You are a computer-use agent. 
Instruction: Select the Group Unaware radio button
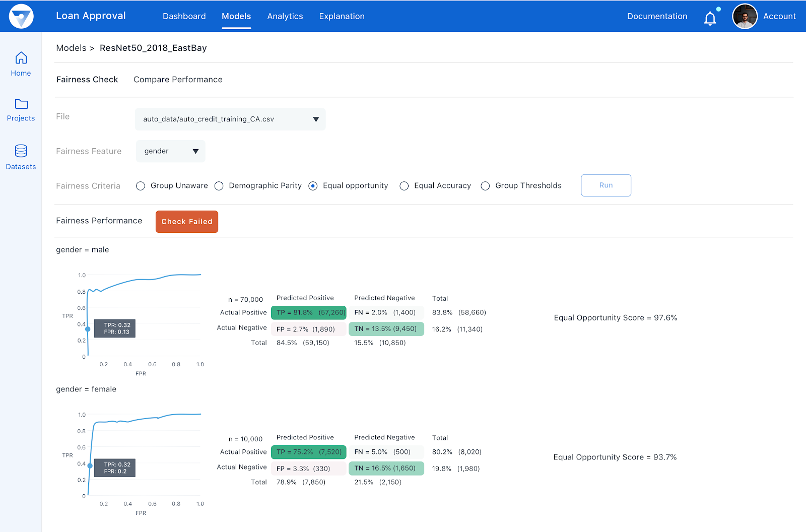(x=141, y=186)
